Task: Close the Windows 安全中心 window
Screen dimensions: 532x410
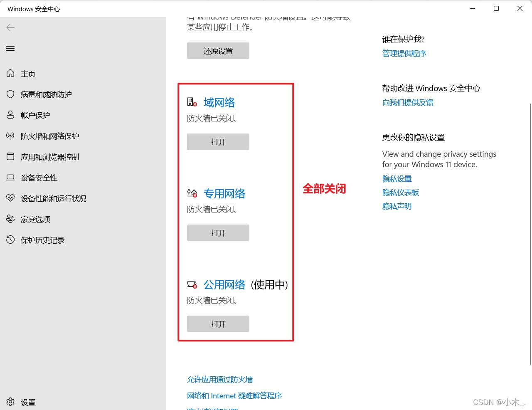Action: coord(520,8)
